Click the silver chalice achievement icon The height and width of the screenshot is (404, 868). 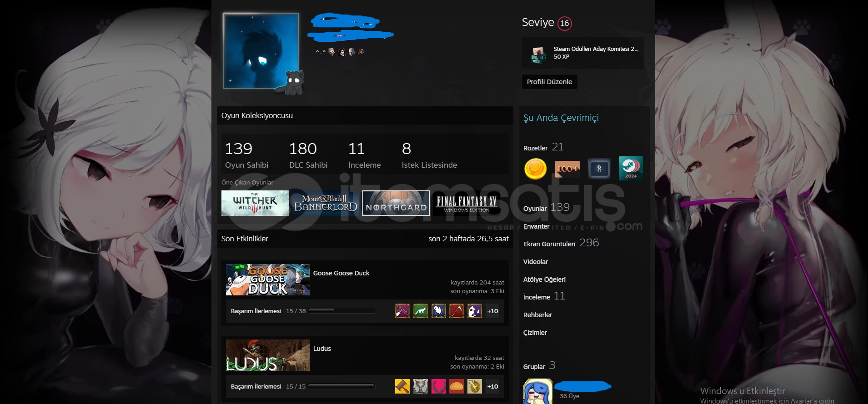coord(421,386)
